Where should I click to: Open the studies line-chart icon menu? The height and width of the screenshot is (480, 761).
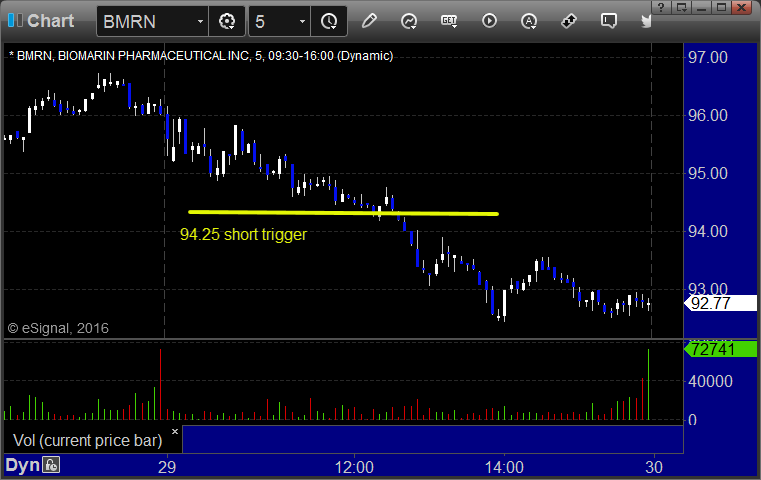[409, 21]
